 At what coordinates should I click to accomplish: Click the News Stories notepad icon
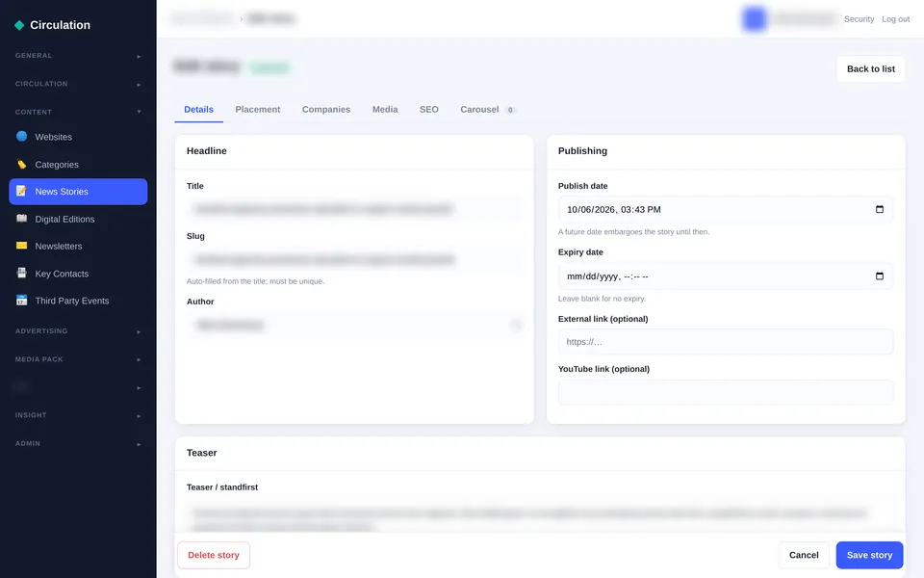[22, 191]
